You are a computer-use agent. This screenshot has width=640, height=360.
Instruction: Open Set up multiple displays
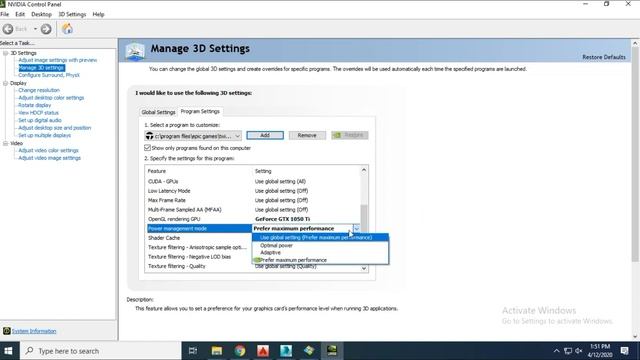pos(44,136)
